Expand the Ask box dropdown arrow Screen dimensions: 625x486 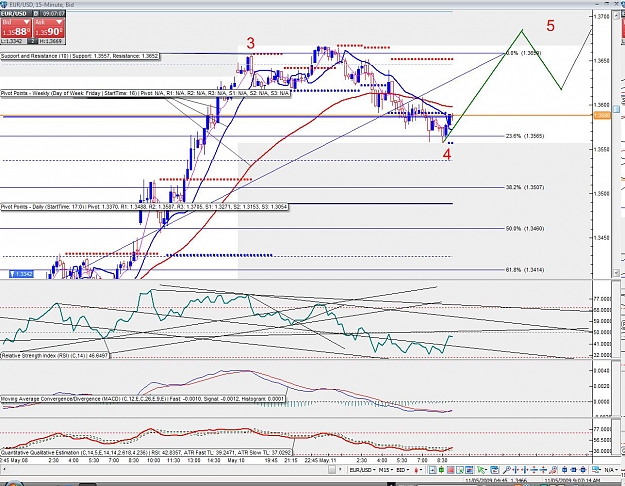coord(59,22)
